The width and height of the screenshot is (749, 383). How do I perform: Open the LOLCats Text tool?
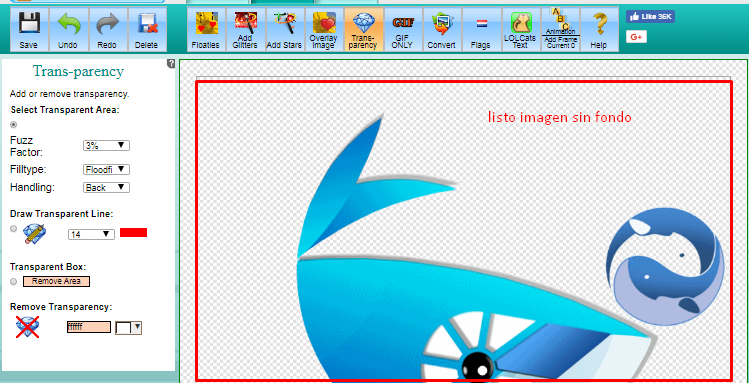(520, 30)
